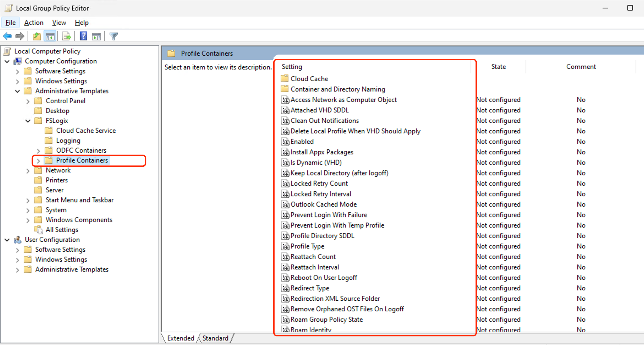Select Desktop in the tree
Viewport: 644px width, 345px height.
click(58, 111)
